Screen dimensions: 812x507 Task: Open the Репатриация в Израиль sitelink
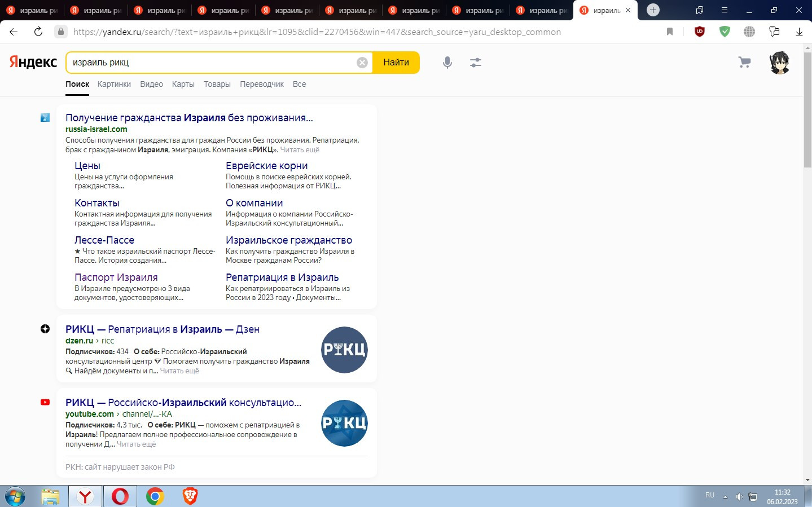[282, 277]
